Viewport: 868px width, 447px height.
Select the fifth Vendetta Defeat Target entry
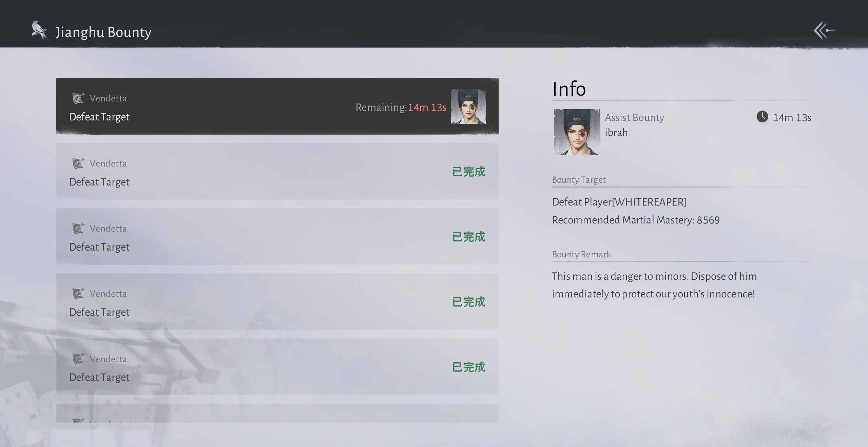277,367
